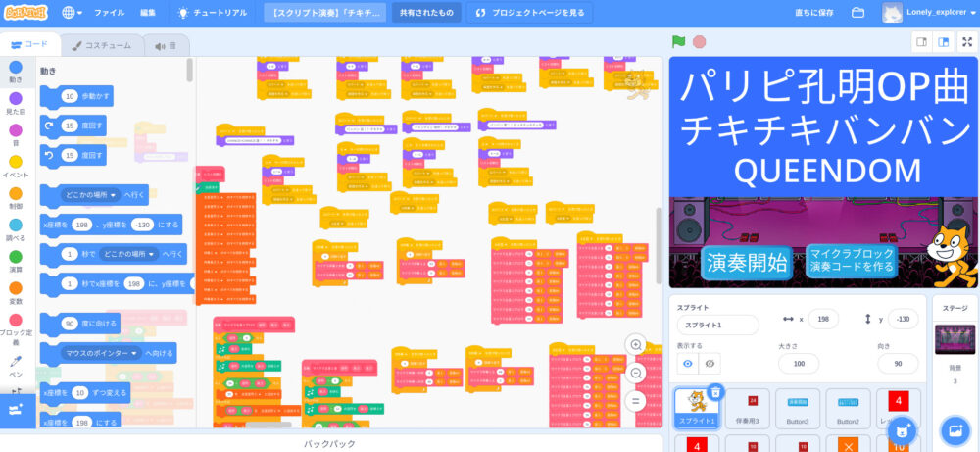Open the ファイル menu

[x=110, y=13]
